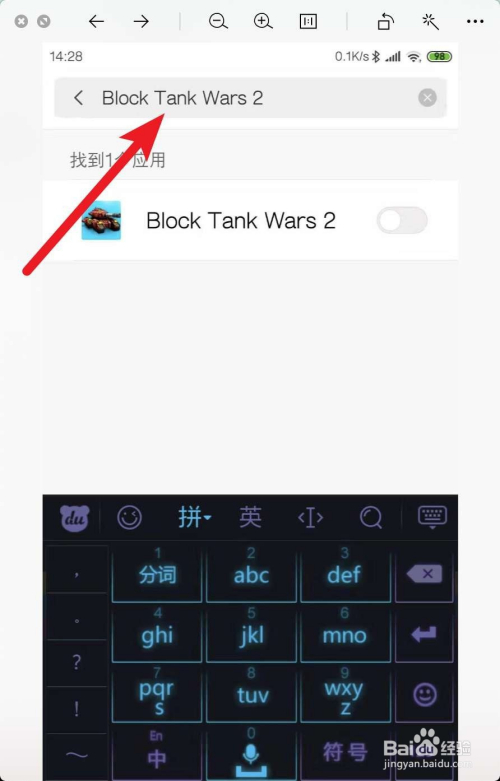Viewport: 500px width, 781px height.
Task: Show actual size using the 1:1 icon
Action: pyautogui.click(x=308, y=21)
